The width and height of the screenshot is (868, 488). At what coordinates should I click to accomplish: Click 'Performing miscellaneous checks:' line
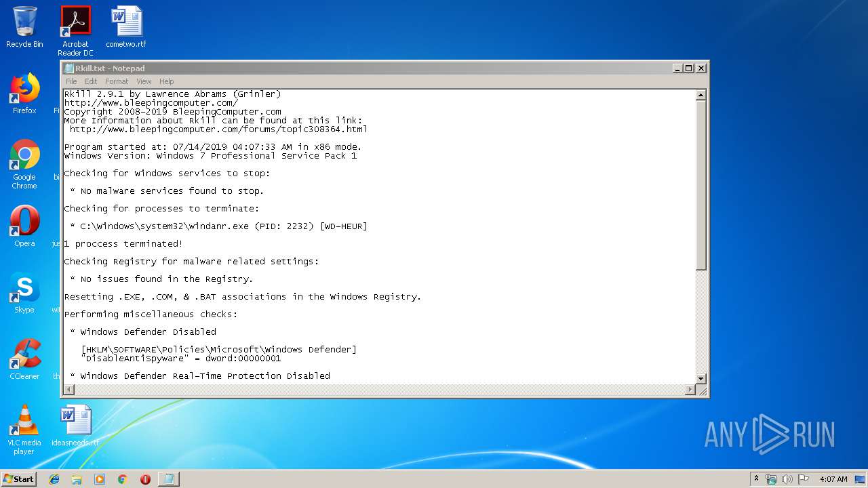coord(151,314)
